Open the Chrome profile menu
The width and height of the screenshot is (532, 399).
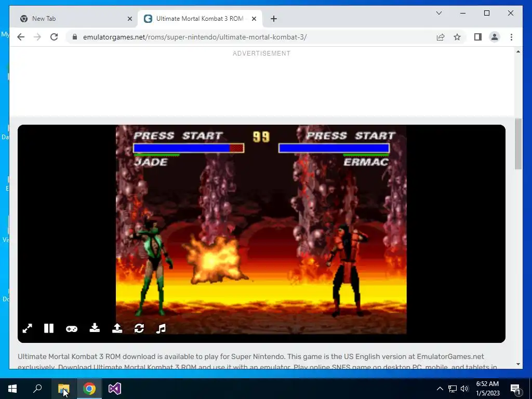click(495, 37)
